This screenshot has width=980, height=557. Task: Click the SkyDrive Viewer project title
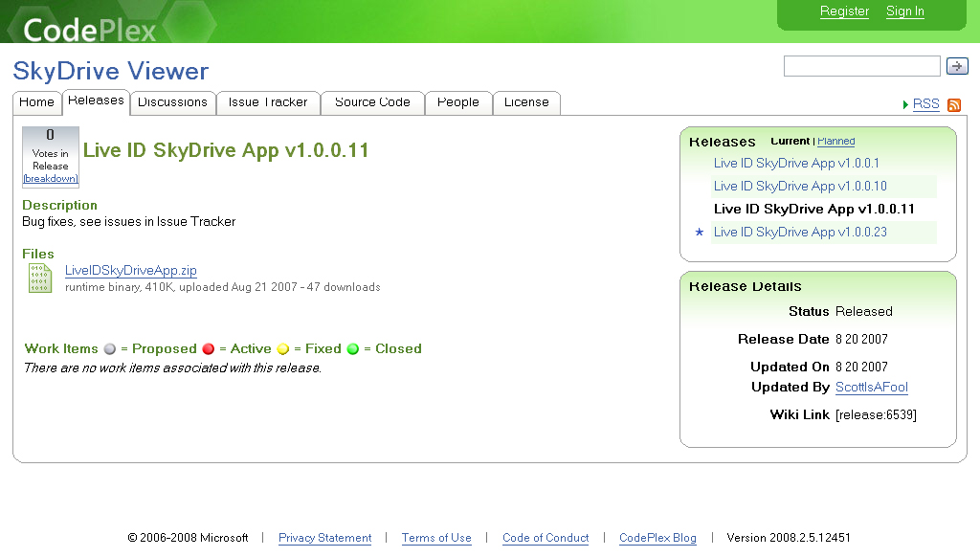pyautogui.click(x=111, y=71)
